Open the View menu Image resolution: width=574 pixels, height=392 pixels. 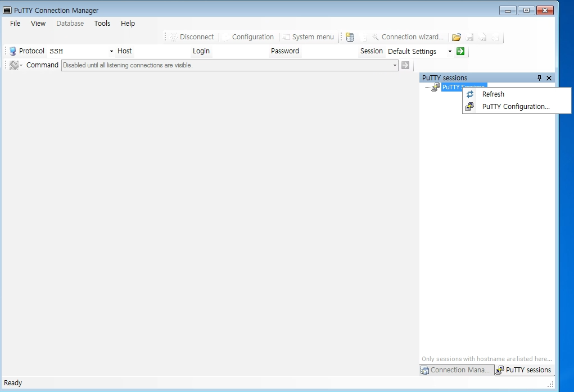tap(38, 24)
